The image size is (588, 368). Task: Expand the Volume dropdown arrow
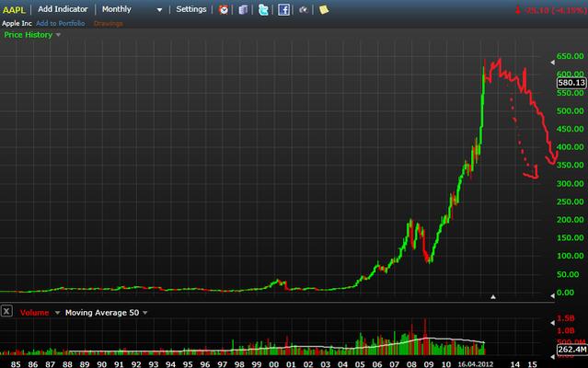[57, 313]
